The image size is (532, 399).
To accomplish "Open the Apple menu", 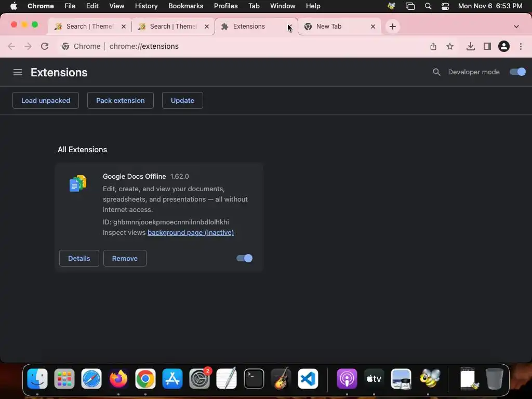I will point(14,6).
